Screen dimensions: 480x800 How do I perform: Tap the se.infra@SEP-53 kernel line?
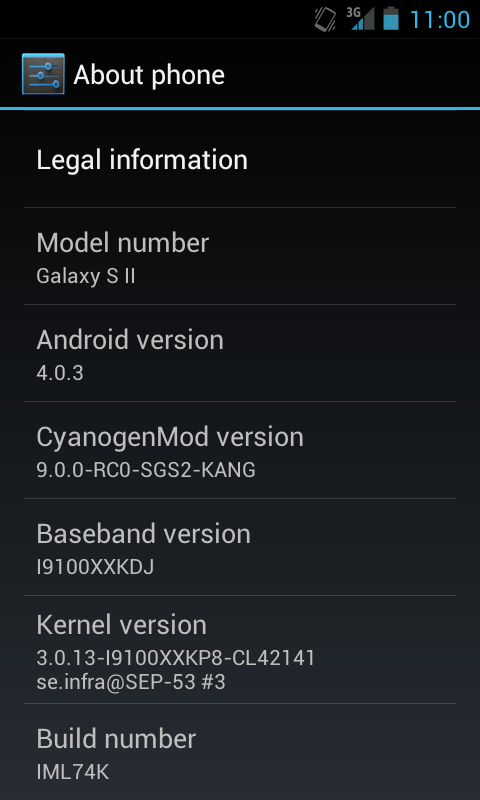click(131, 682)
